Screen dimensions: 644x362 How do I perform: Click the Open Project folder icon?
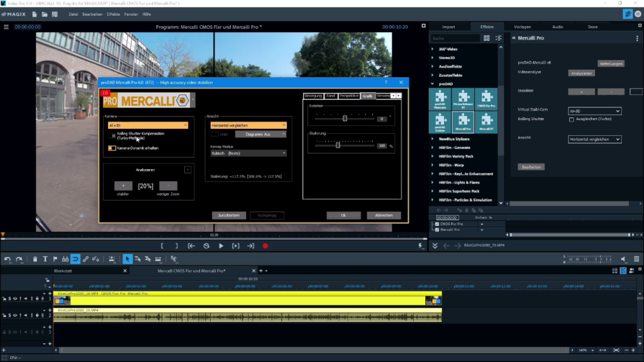(45, 14)
